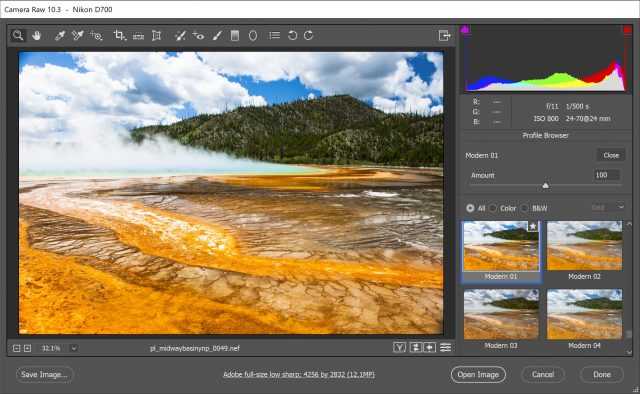The image size is (640, 394).
Task: Close the Profile Browser
Action: pyautogui.click(x=611, y=155)
